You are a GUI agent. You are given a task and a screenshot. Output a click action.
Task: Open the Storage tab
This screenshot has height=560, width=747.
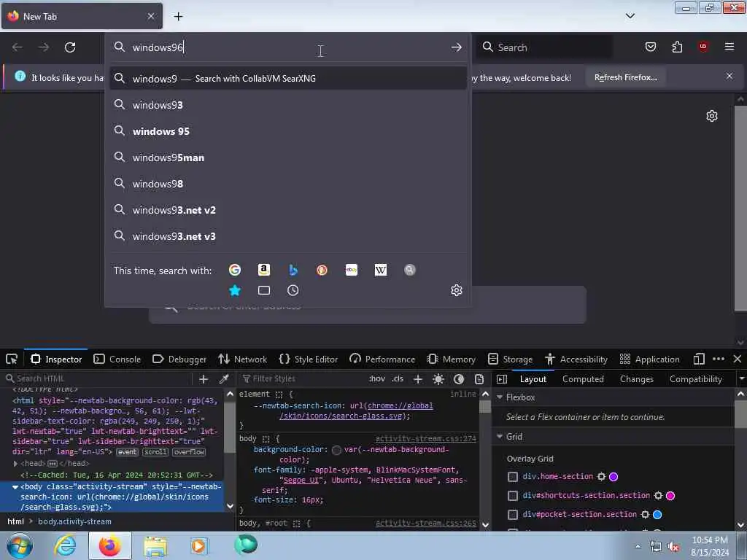pyautogui.click(x=510, y=359)
